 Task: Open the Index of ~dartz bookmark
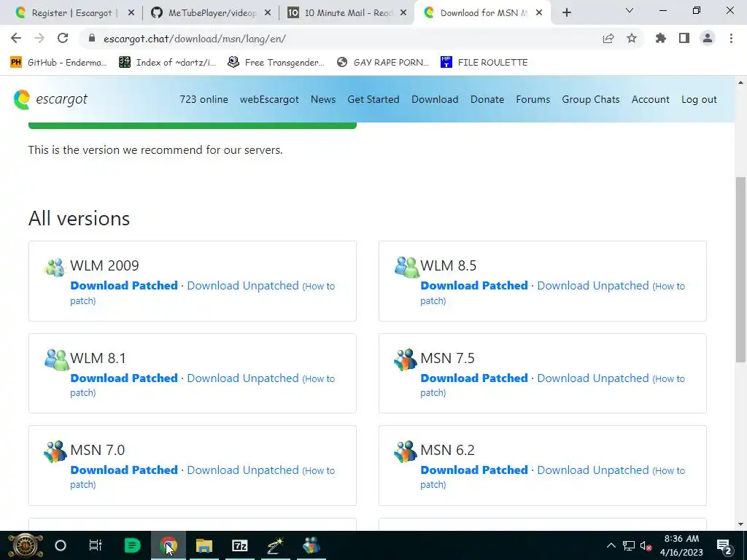(x=168, y=63)
